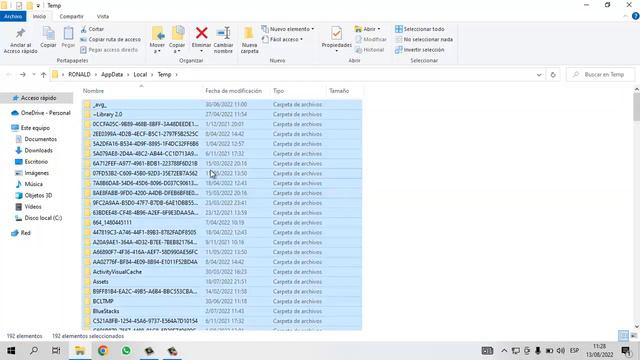Show hidden system tray icons
The height and width of the screenshot is (360, 640).
point(504,351)
